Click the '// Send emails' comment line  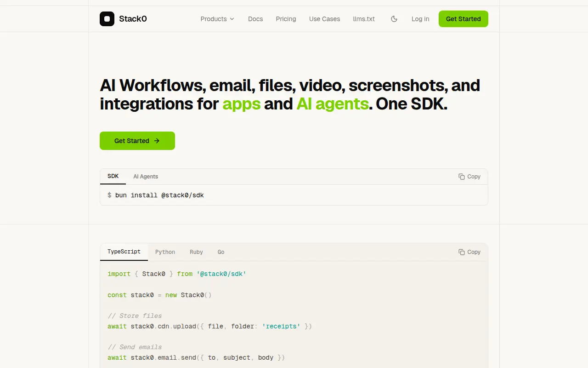(x=135, y=347)
